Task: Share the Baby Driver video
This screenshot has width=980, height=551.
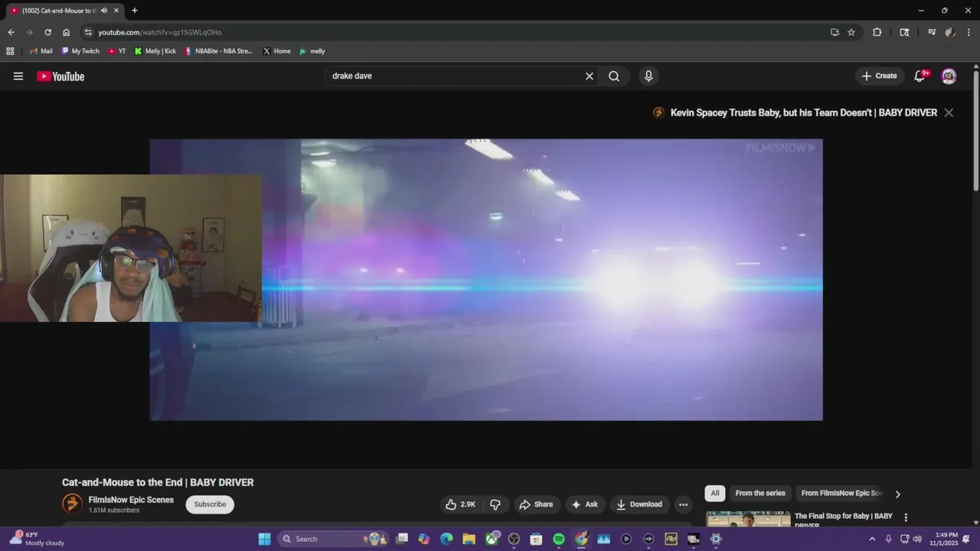Action: point(536,504)
